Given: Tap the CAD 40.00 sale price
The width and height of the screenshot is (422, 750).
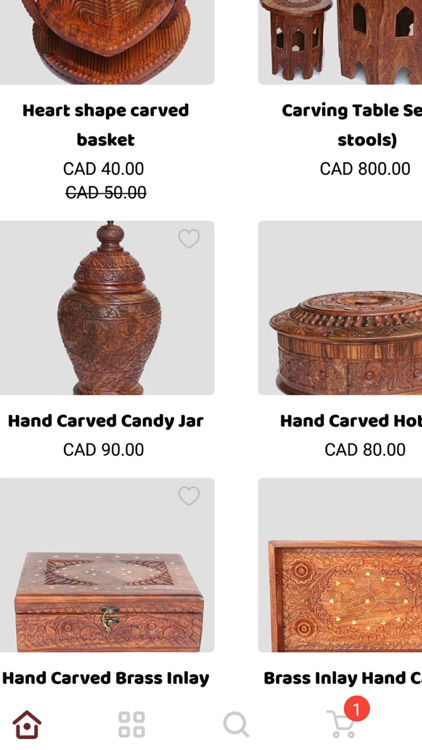Looking at the screenshot, I should tap(103, 169).
